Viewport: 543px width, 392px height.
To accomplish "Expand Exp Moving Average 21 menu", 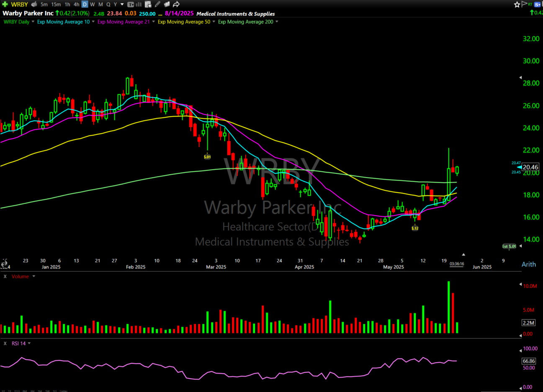I will tap(153, 22).
